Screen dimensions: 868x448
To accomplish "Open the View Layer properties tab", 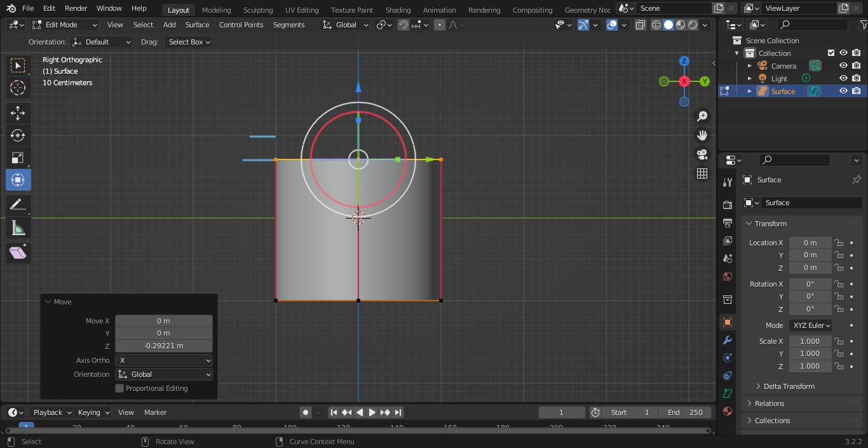I will pos(728,241).
